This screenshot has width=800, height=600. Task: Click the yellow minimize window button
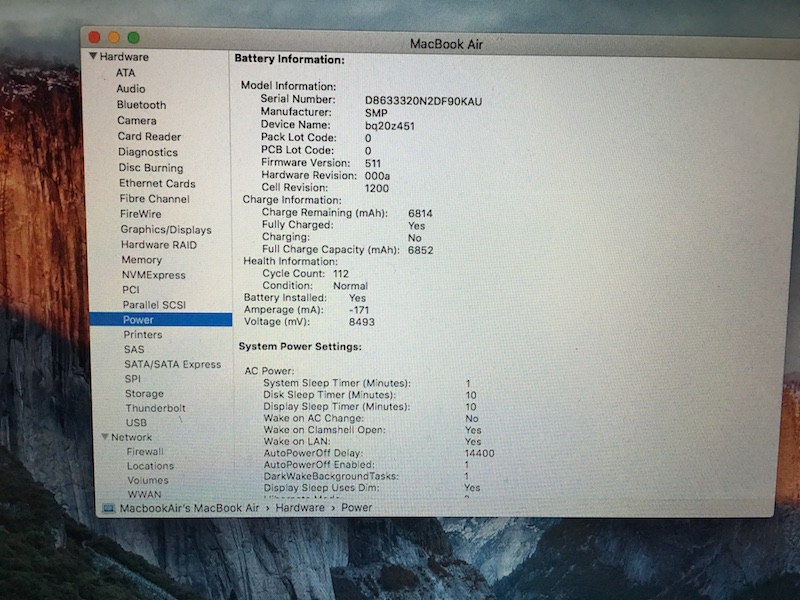coord(114,37)
